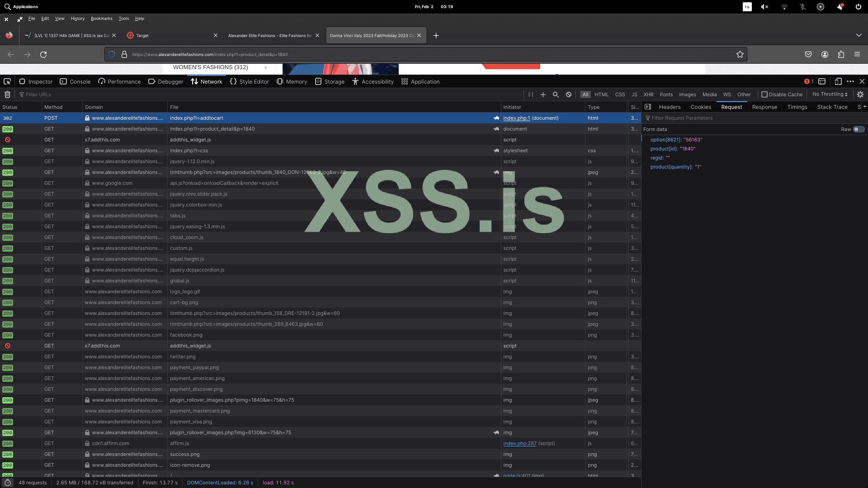The width and height of the screenshot is (868, 488).
Task: Toggle the Raw form data switch
Action: tap(859, 129)
